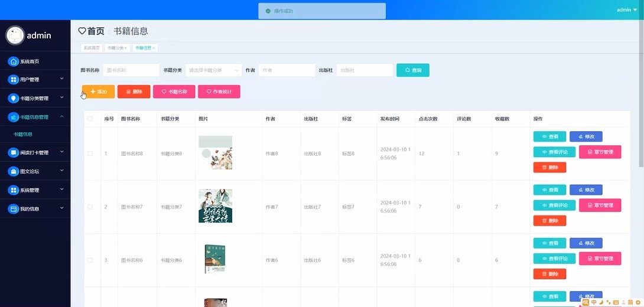
Task: Focus the 图书名称 search input
Action: tap(131, 70)
